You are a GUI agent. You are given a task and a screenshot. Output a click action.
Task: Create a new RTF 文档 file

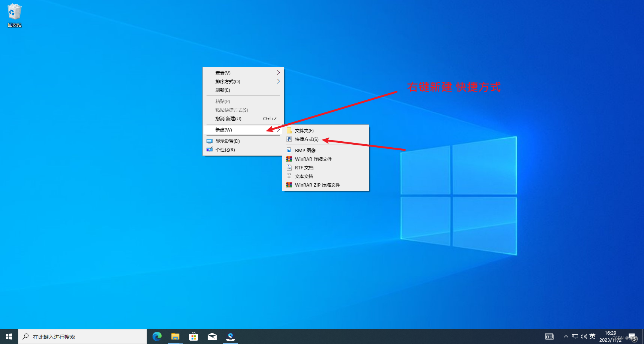pos(325,168)
